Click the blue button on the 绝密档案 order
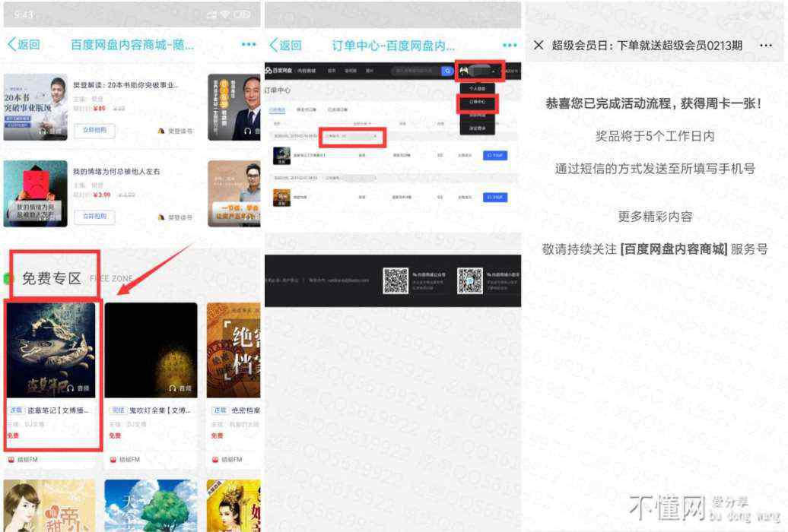The height and width of the screenshot is (532, 788). (x=495, y=198)
